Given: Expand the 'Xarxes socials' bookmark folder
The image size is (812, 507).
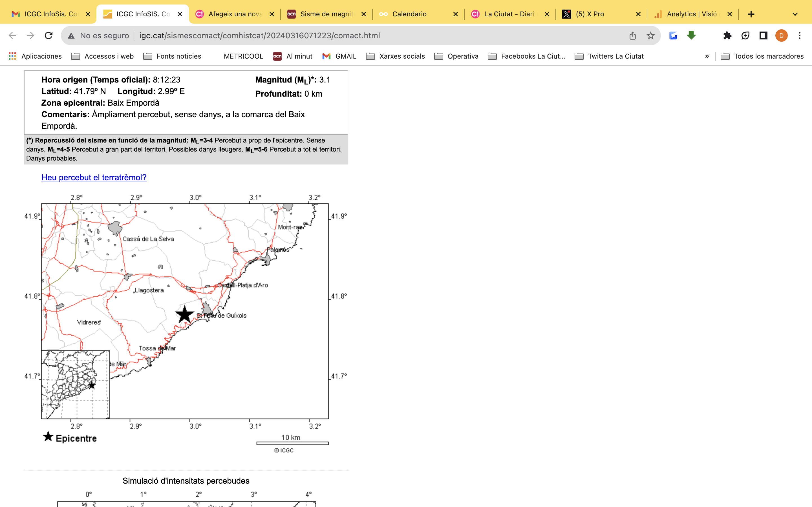Looking at the screenshot, I should (396, 56).
